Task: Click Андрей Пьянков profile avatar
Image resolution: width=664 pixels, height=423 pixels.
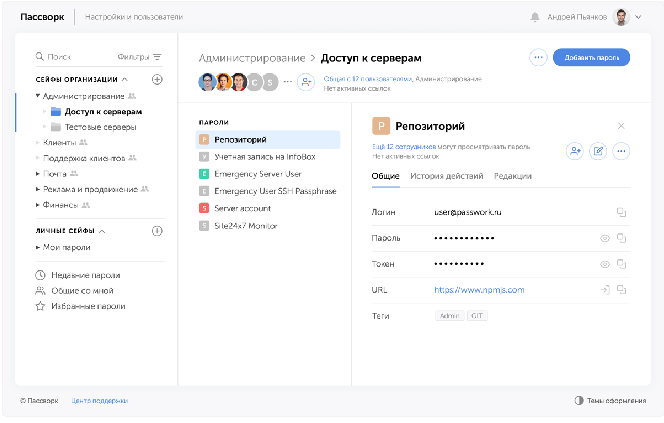Action: tap(621, 17)
